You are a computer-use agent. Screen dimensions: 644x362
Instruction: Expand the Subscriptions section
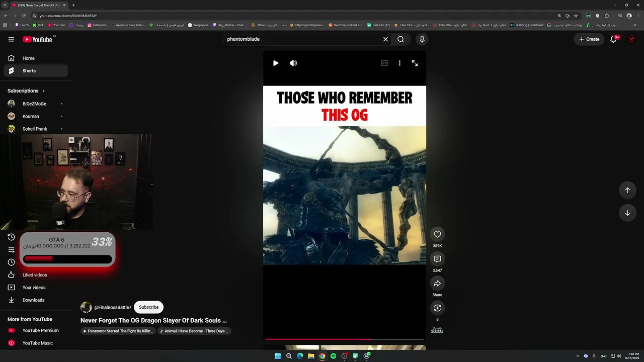[x=26, y=91]
